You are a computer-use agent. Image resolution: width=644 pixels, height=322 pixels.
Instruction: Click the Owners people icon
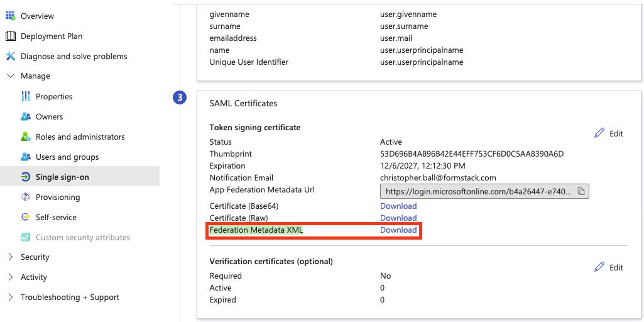point(25,116)
